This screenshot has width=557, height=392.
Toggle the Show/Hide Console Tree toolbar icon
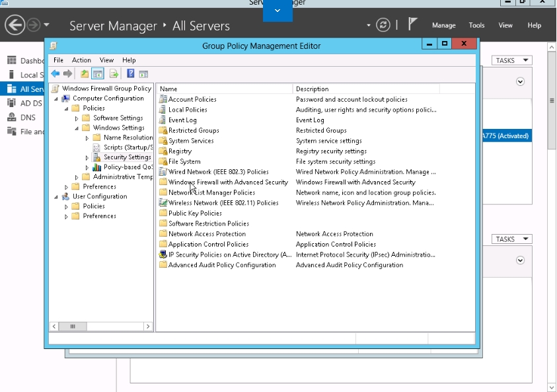(97, 74)
